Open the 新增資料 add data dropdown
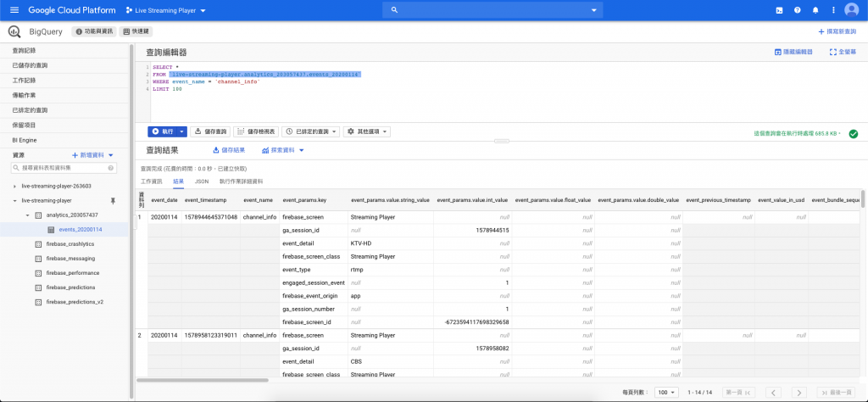The height and width of the screenshot is (402, 868). click(x=92, y=155)
